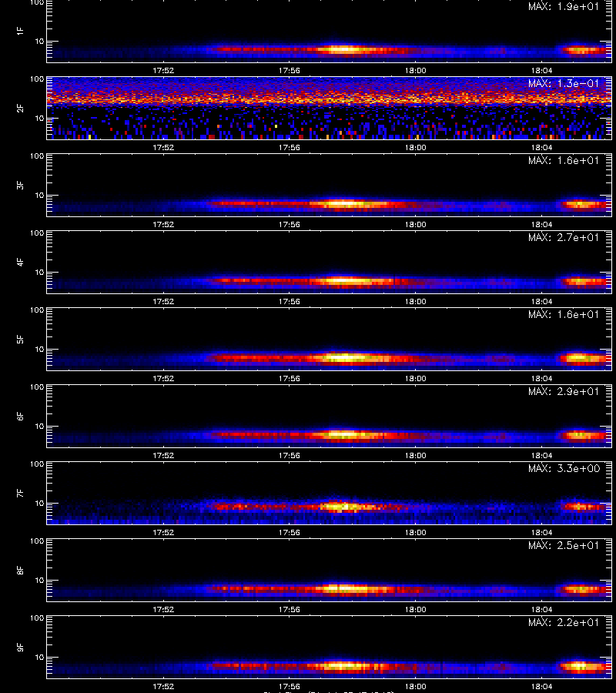Image resolution: width=616 pixels, height=693 pixels.
Task: Click the 17:56 time label under panel 8F
Action: [290, 610]
